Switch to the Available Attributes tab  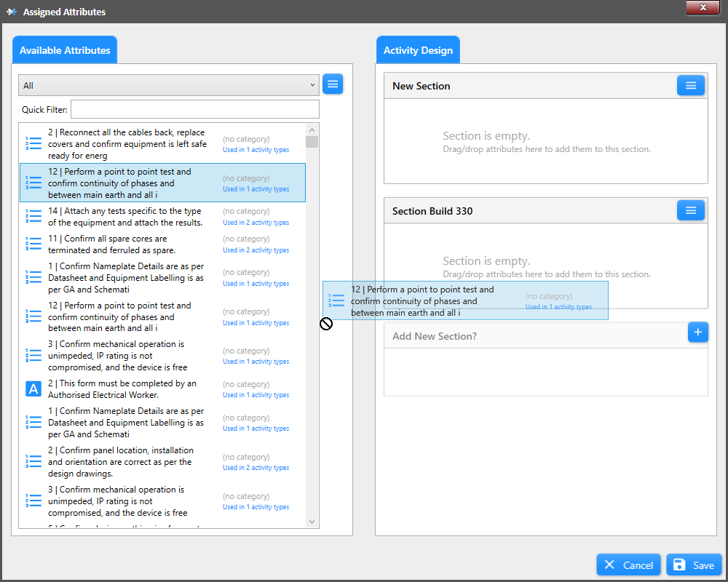click(65, 50)
